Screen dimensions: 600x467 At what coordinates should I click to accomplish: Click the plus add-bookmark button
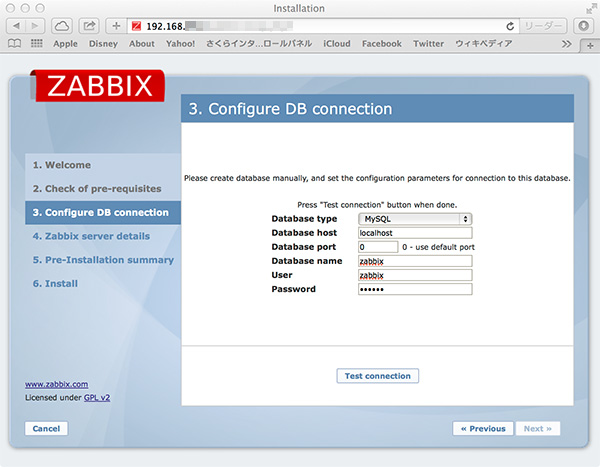click(x=115, y=25)
